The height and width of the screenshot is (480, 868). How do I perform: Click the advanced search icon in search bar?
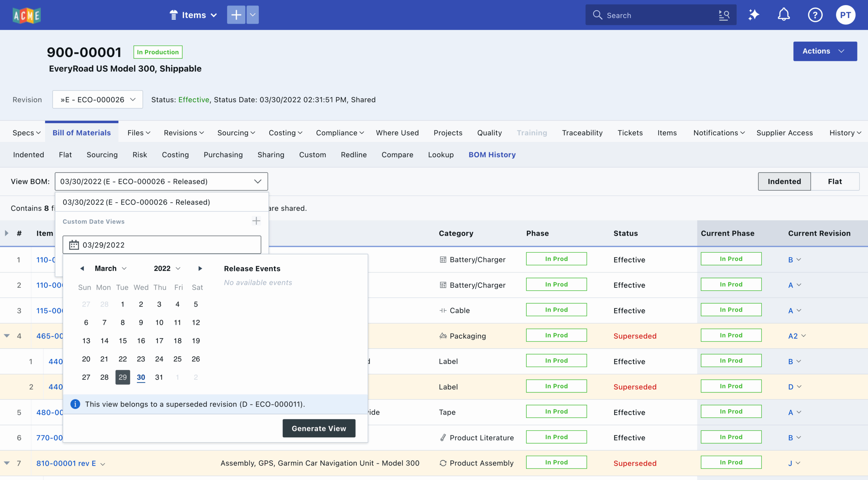click(724, 15)
